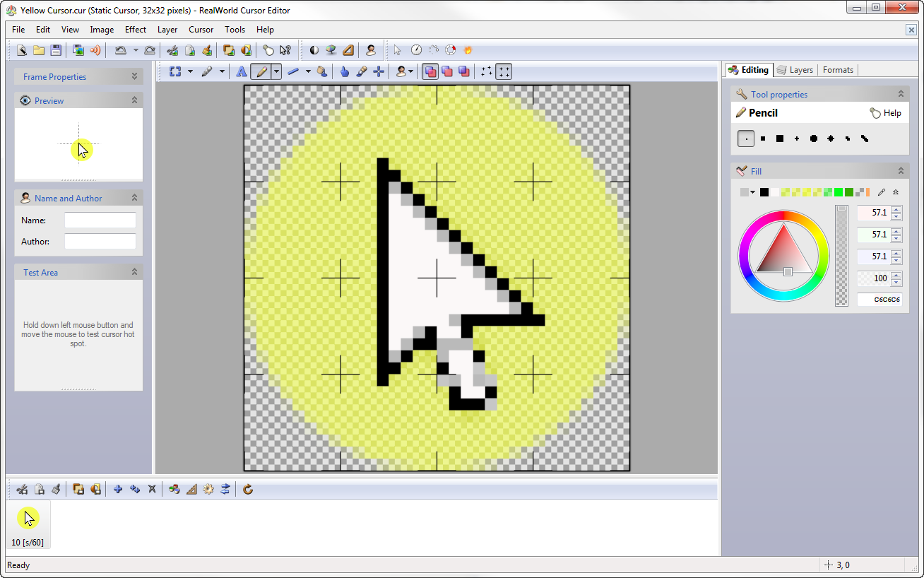
Task: Click the Author input field
Action: tap(100, 242)
